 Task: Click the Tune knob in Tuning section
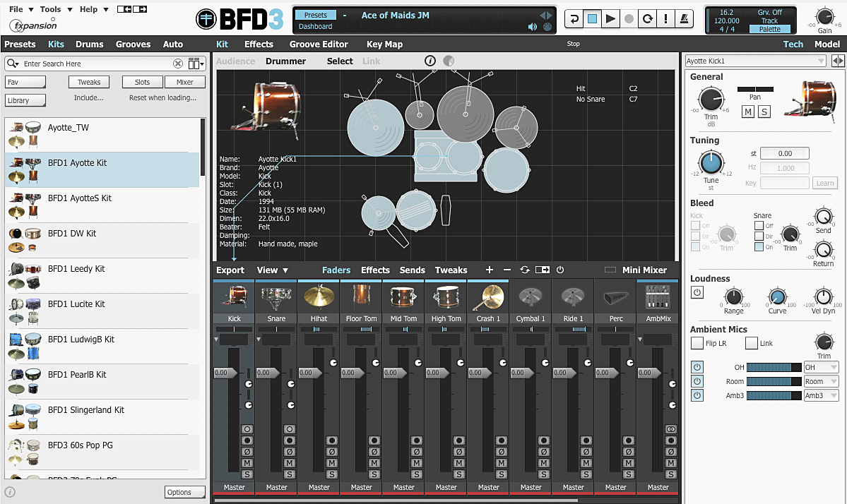711,162
